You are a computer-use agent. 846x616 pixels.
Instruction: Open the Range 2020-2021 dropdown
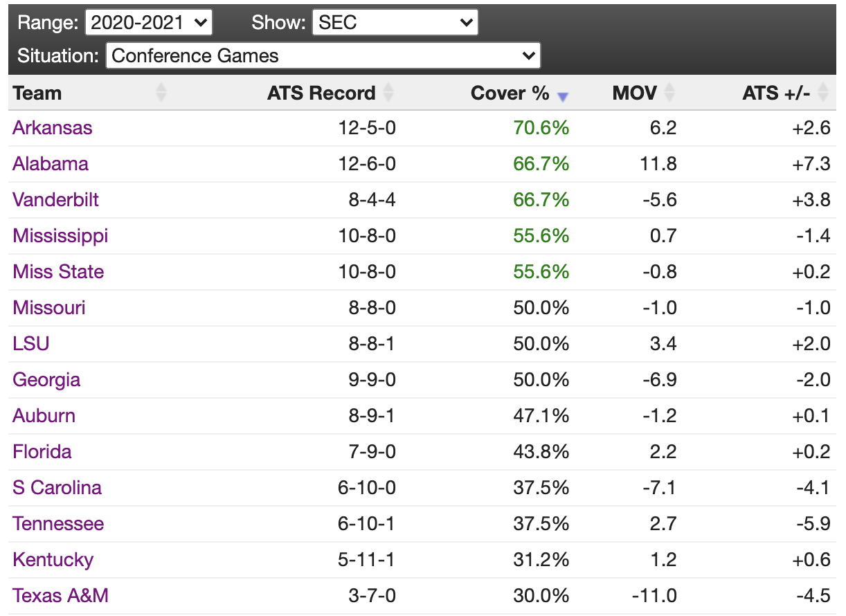tap(149, 22)
